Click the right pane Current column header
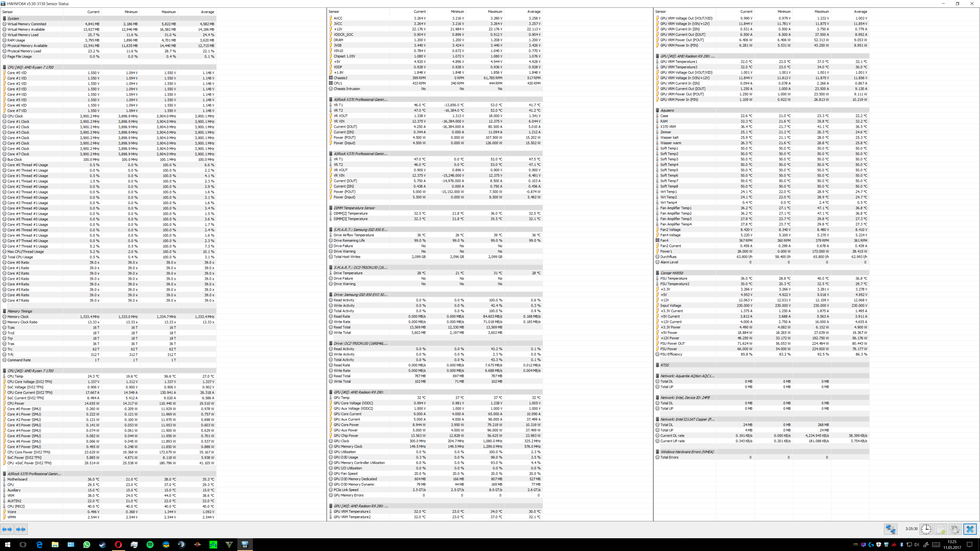 [746, 12]
